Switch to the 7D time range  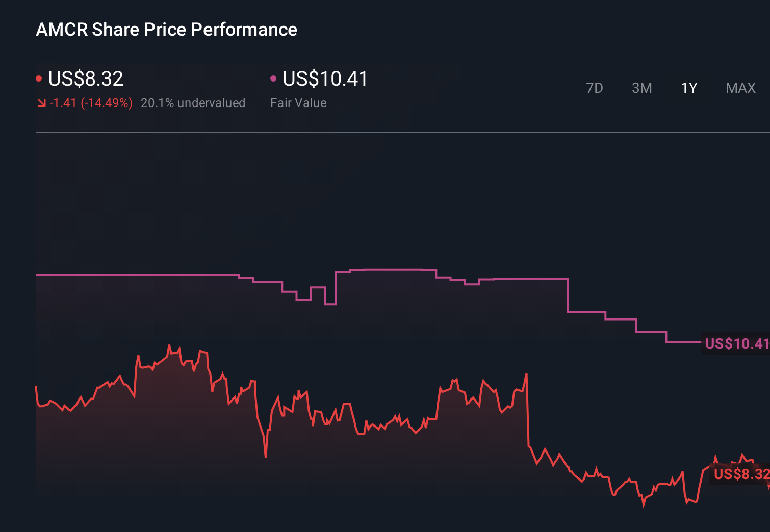pyautogui.click(x=595, y=88)
